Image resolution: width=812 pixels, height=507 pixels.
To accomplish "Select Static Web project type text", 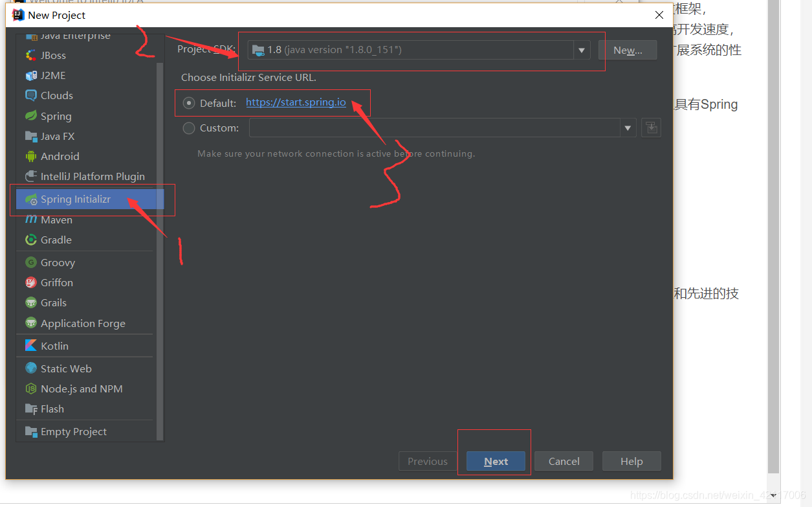I will 66,369.
